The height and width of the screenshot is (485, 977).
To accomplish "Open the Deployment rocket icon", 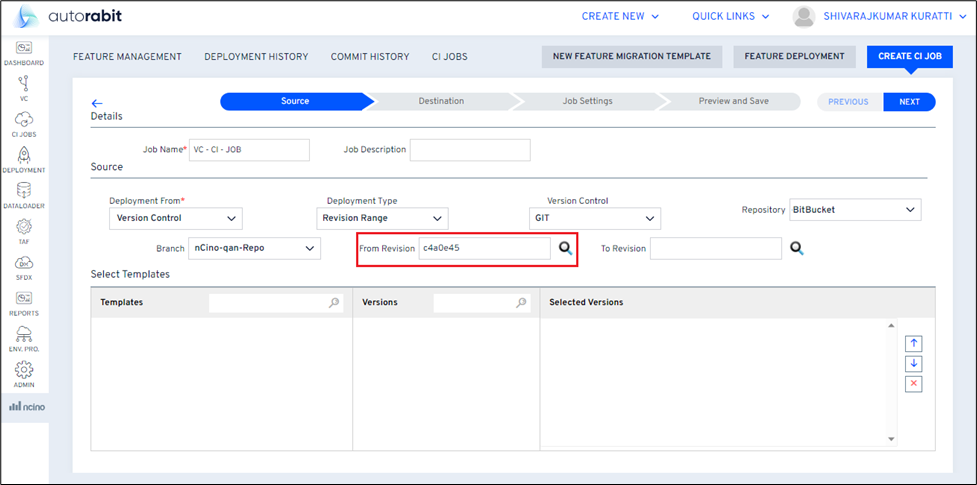I will 23,157.
